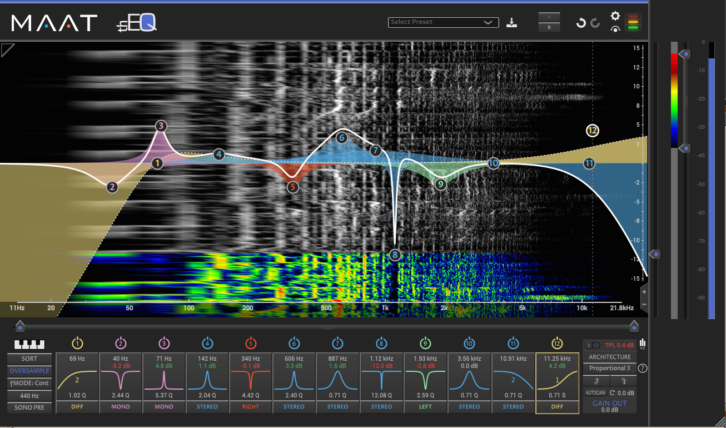The image size is (726, 428).
Task: Click the redo arrow icon
Action: click(x=595, y=23)
